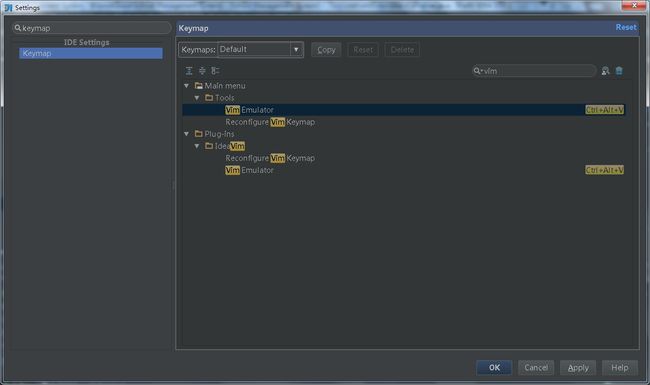
Task: Collapse the Tools tree node
Action: (197, 98)
